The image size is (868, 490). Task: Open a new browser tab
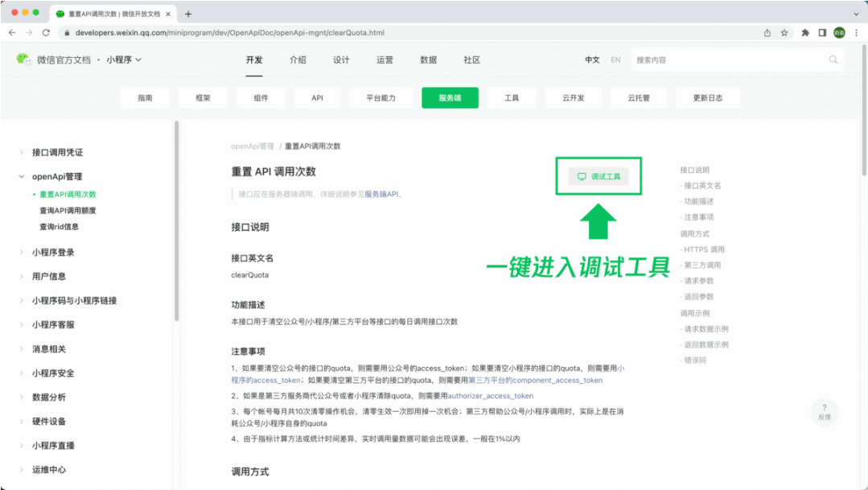188,14
